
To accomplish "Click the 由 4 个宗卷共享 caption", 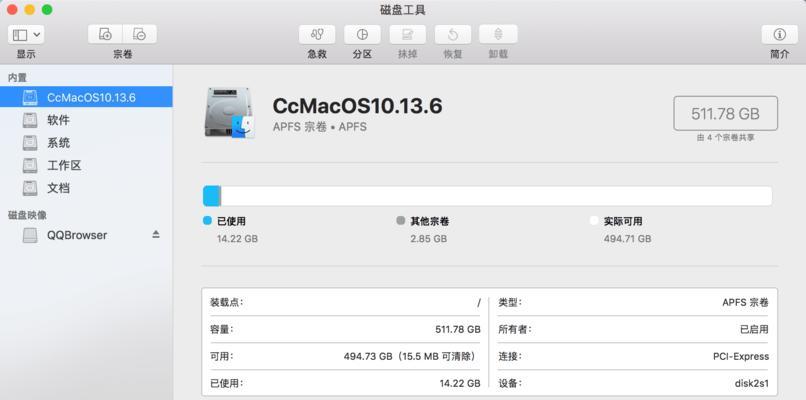I will (726, 138).
